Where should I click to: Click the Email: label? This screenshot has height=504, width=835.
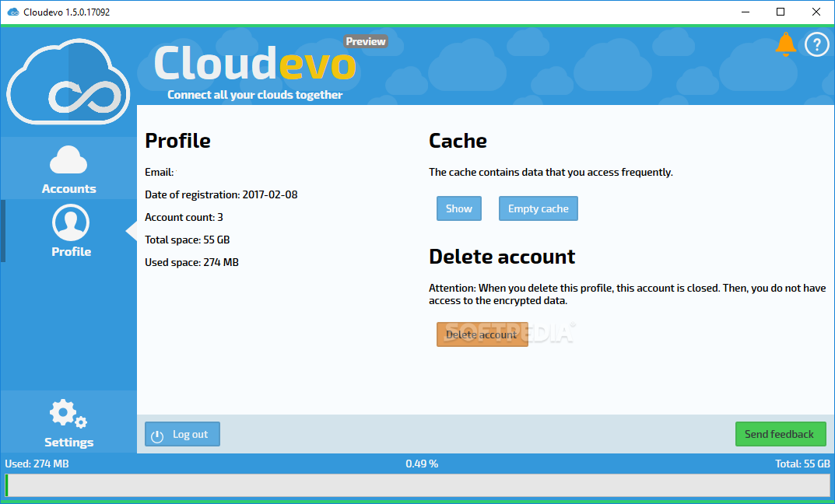pos(160,173)
